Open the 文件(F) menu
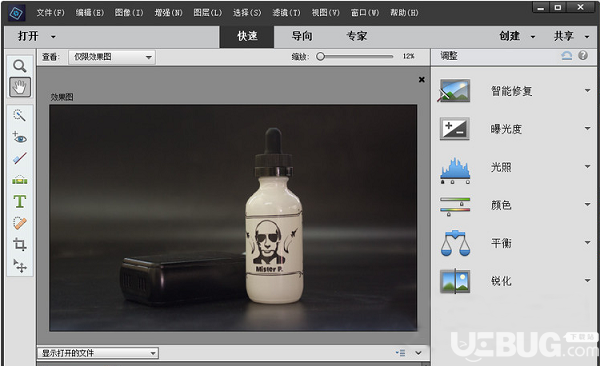The height and width of the screenshot is (366, 600). pos(51,13)
